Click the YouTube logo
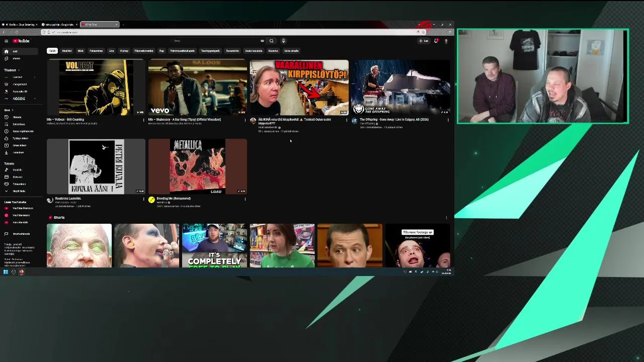This screenshot has height=362, width=644. click(x=21, y=41)
